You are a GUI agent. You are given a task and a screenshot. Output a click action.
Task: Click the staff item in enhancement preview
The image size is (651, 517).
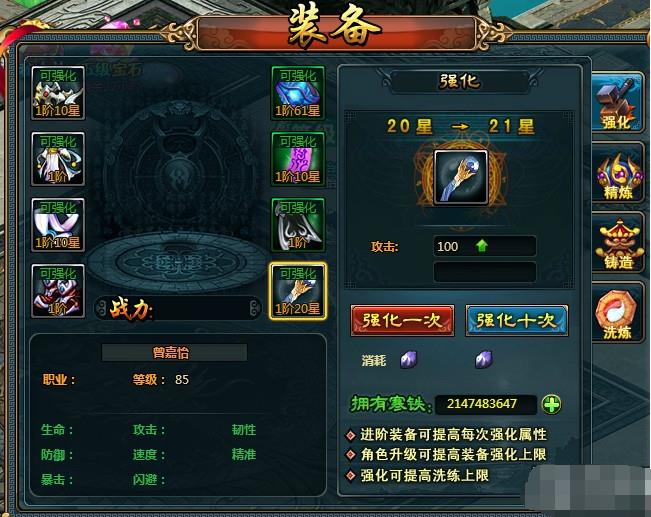(x=461, y=178)
